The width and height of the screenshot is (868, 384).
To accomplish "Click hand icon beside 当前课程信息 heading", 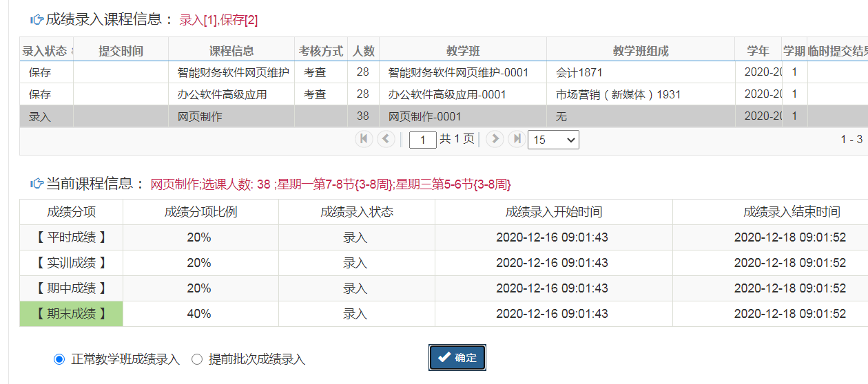I will pyautogui.click(x=37, y=184).
